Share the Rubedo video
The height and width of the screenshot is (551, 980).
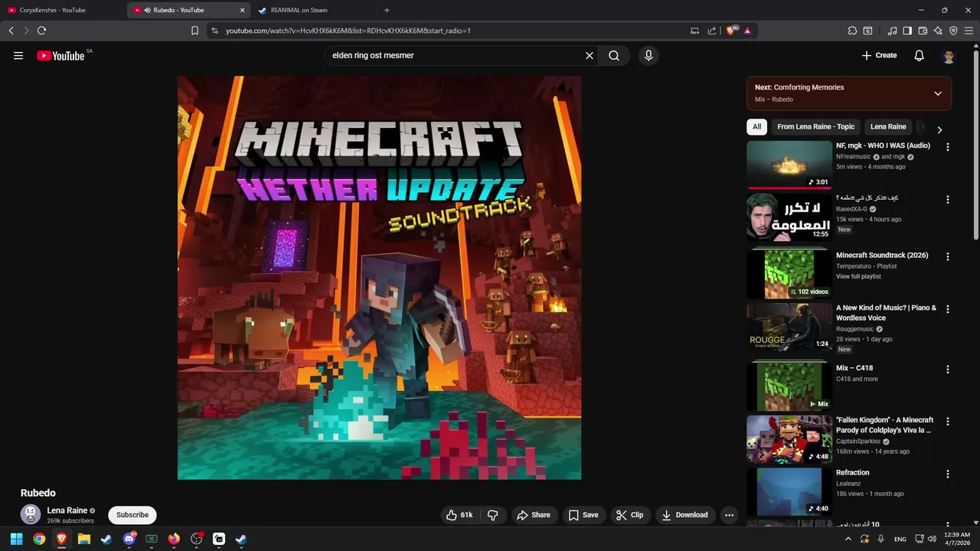tap(534, 515)
